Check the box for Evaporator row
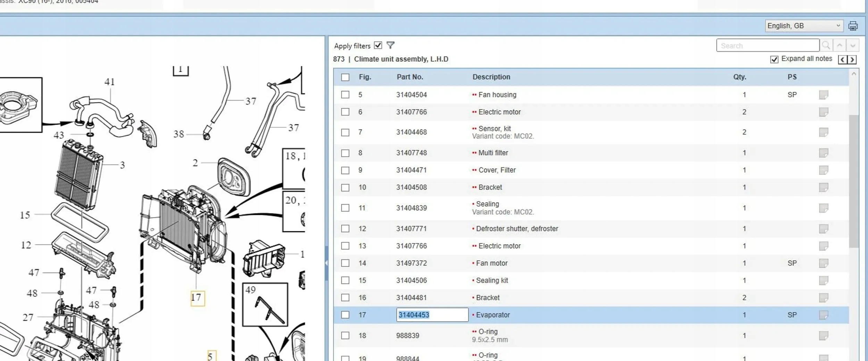Screen dimensions: 868x361 coord(345,315)
